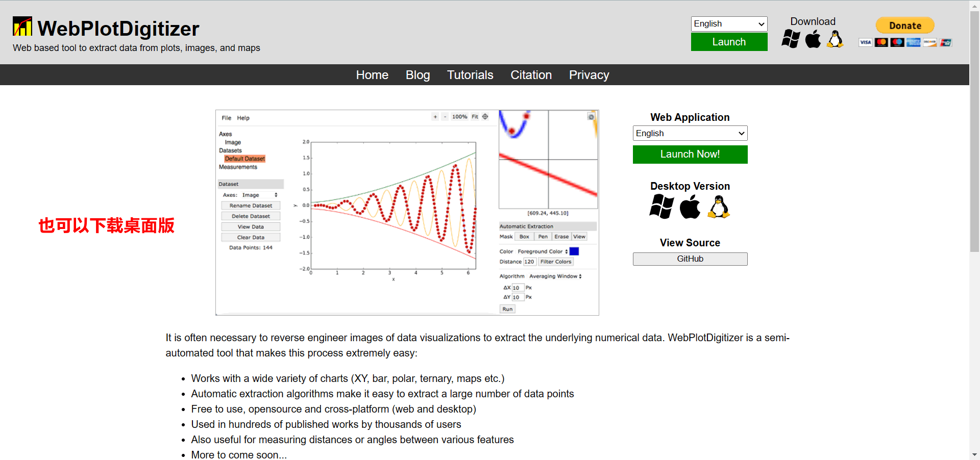This screenshot has height=460, width=980.
Task: Download the macOS version from the header
Action: click(813, 39)
